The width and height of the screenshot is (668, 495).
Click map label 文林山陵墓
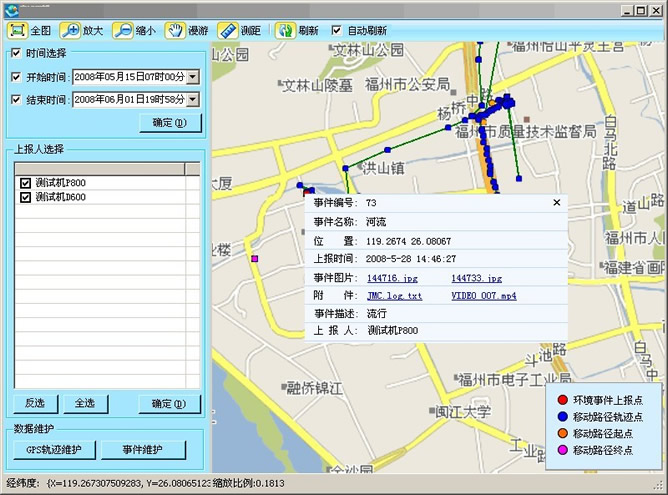click(317, 86)
